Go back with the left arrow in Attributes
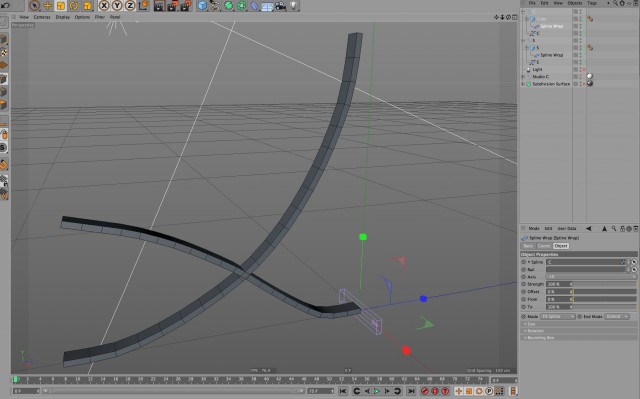This screenshot has height=399, width=640. point(589,228)
